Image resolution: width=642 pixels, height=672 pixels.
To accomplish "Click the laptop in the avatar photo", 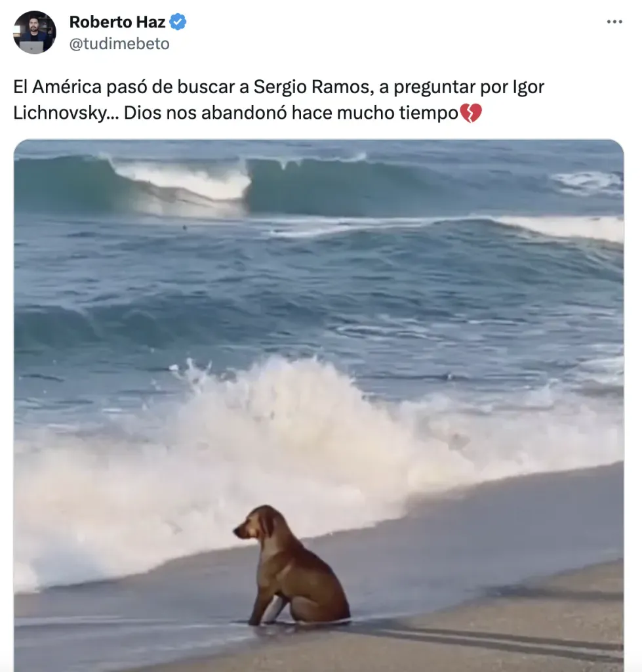I will 32,47.
